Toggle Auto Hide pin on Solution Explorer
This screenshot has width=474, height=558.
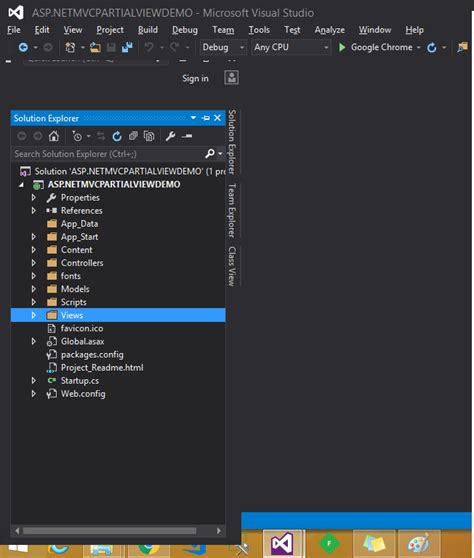[206, 118]
